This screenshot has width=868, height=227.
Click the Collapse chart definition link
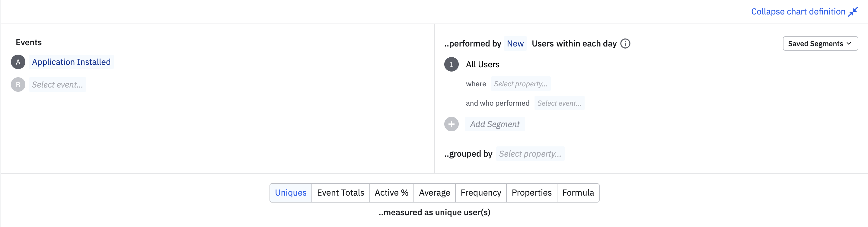(x=798, y=11)
